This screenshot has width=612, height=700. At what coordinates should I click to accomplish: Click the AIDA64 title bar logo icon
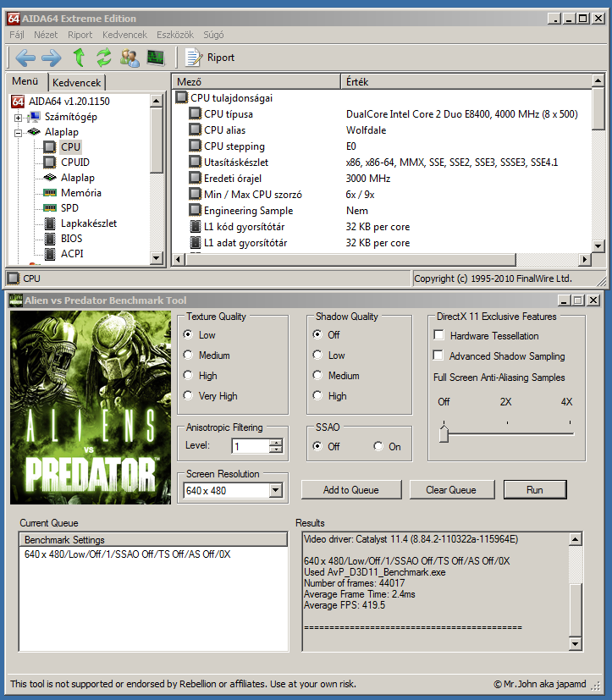[14, 19]
